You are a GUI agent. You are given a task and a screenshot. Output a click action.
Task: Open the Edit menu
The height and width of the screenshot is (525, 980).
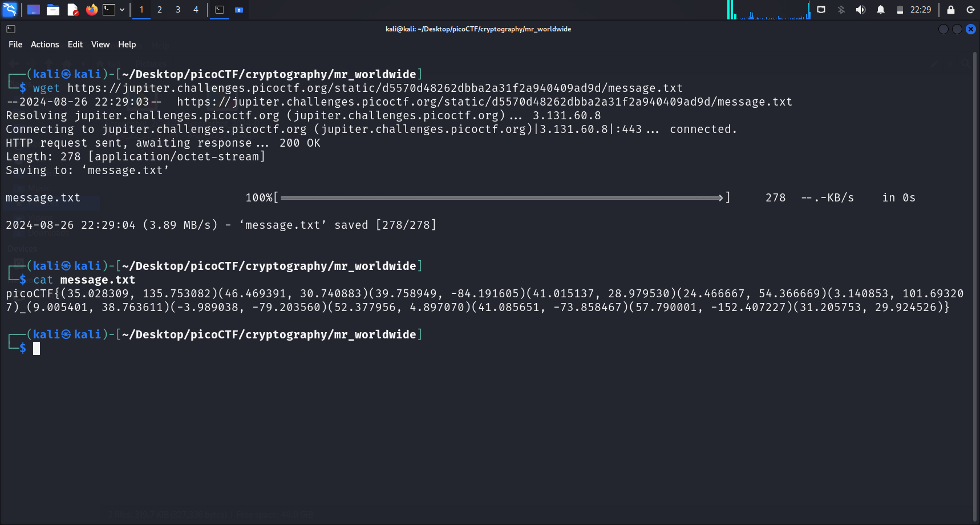pyautogui.click(x=75, y=45)
